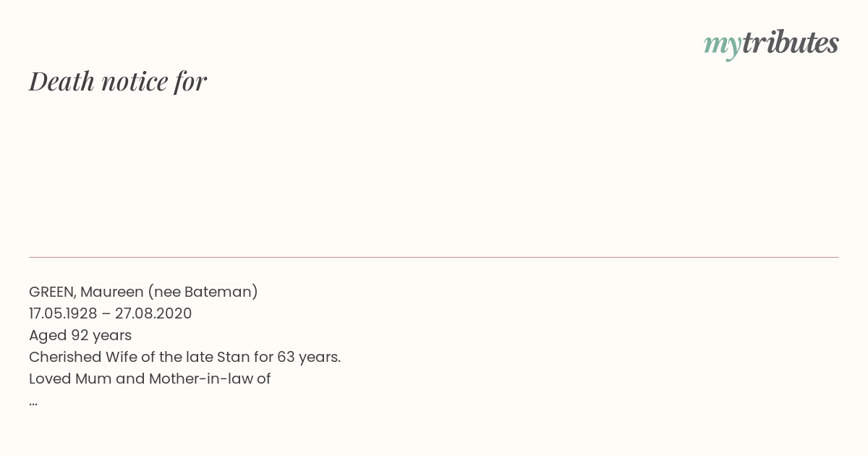Click the word 'notice' in the heading
Image resolution: width=868 pixels, height=456 pixels.
coord(135,82)
